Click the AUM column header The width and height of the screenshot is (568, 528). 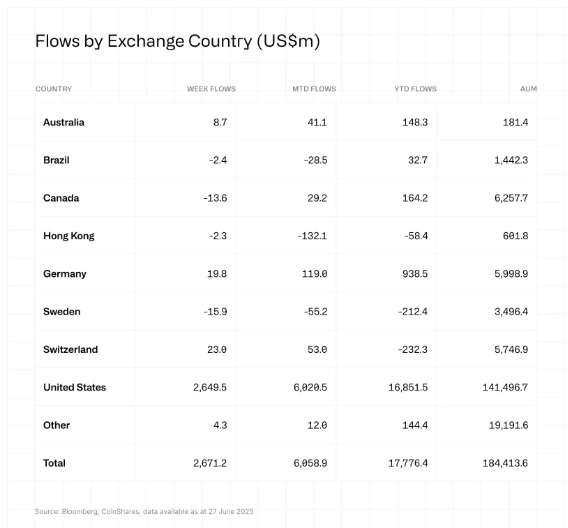tap(529, 89)
